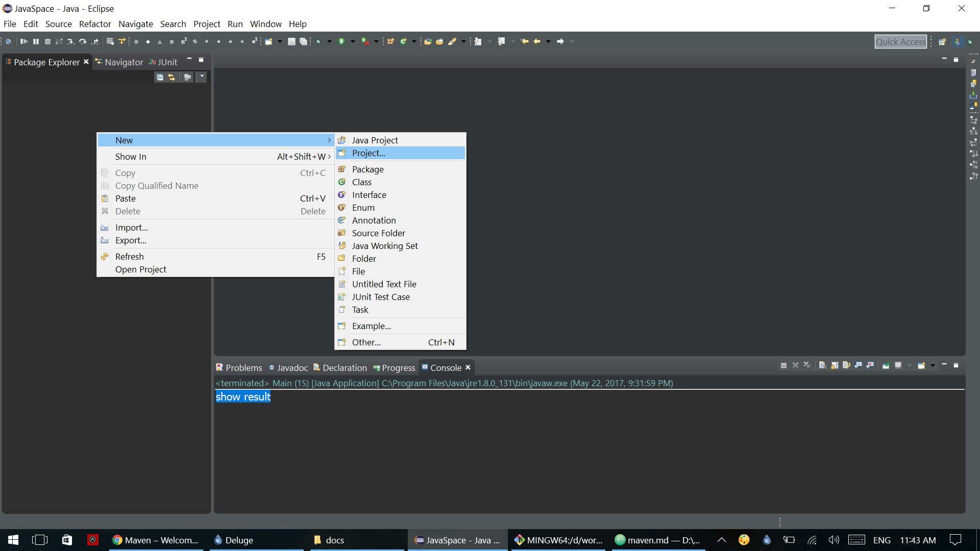
Task: Click Other... in New submenu
Action: [x=400, y=342]
